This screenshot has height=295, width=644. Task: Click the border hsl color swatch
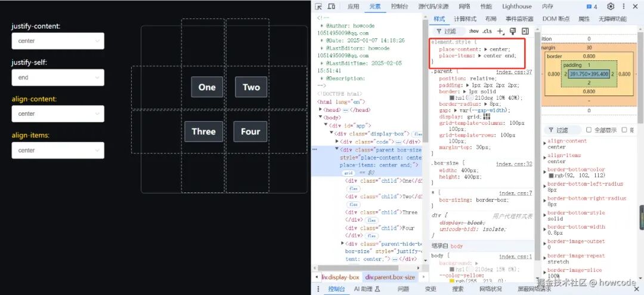click(452, 98)
